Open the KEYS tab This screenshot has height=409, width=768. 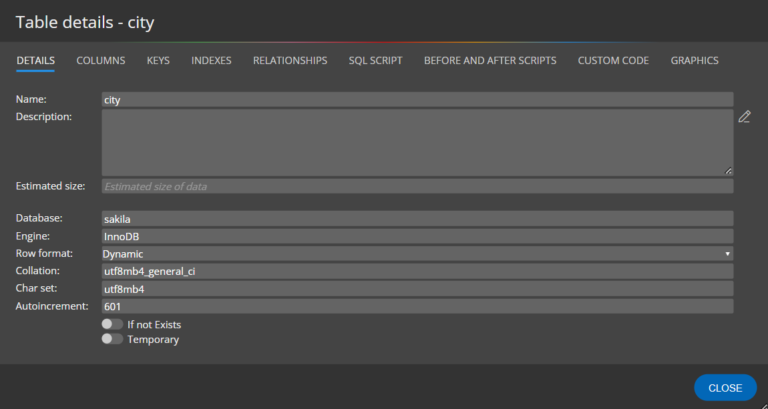pyautogui.click(x=158, y=61)
